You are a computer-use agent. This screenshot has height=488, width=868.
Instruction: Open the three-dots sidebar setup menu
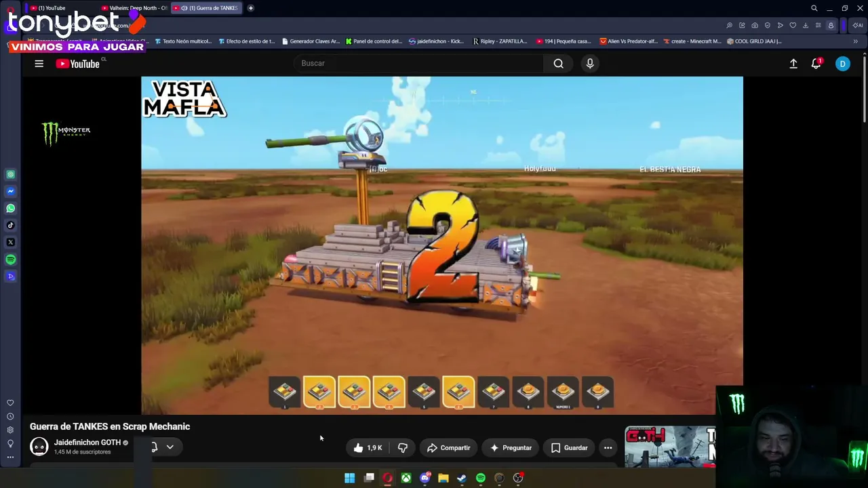10,457
